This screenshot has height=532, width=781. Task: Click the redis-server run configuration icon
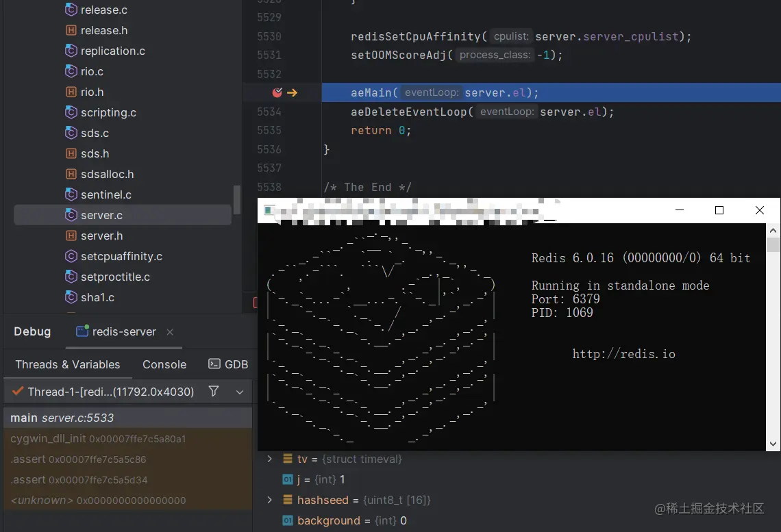pos(82,331)
